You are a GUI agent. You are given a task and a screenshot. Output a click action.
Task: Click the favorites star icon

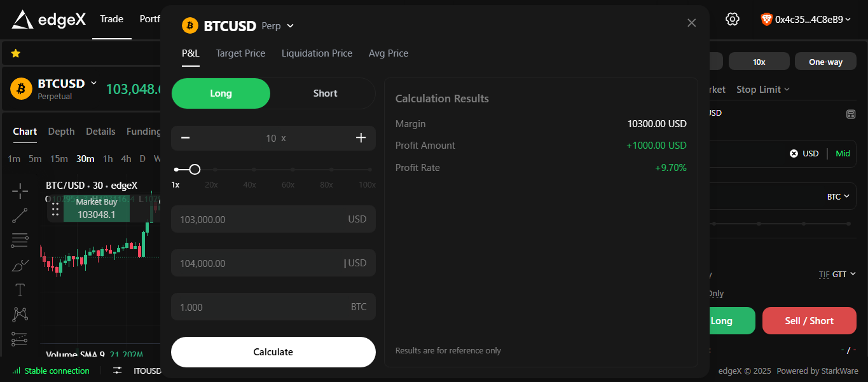16,53
